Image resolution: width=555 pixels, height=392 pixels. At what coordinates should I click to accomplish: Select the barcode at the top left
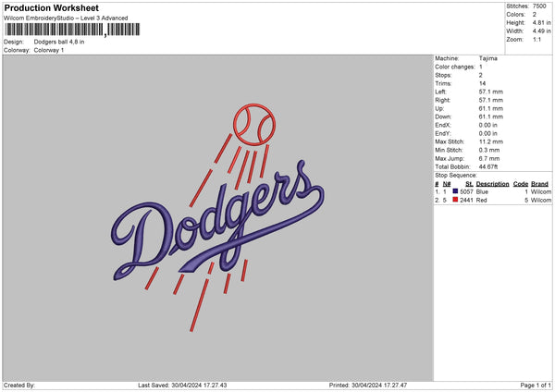coord(72,30)
